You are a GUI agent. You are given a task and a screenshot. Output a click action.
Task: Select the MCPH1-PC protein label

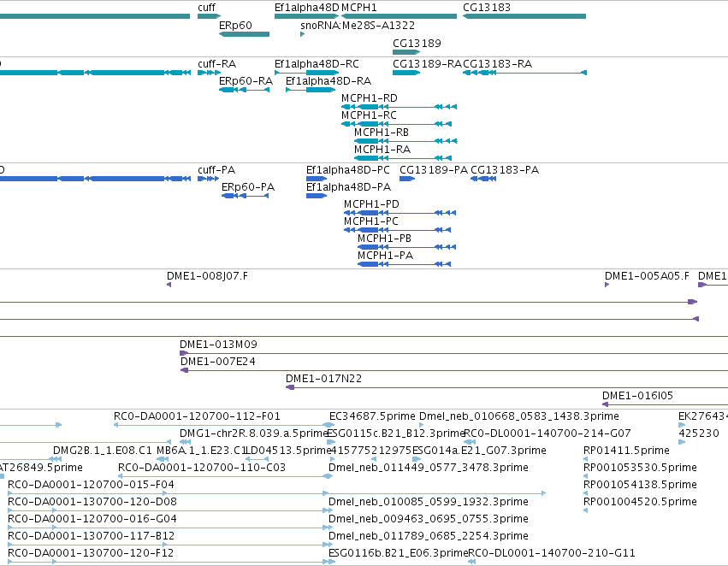pos(371,221)
